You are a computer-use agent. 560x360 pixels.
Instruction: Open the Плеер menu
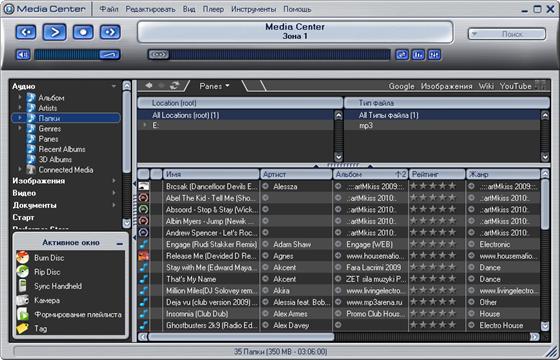213,9
